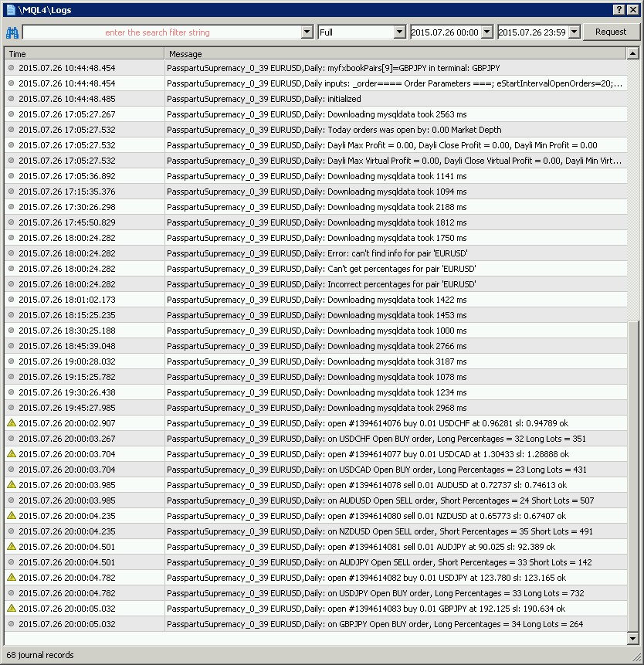
Task: Open the end date 2015.07.26 23:59 dropdown
Action: (575, 32)
